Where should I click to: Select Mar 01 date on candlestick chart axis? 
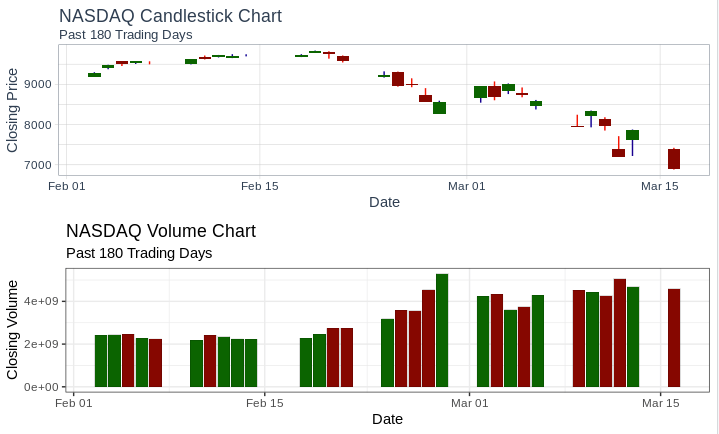[466, 186]
